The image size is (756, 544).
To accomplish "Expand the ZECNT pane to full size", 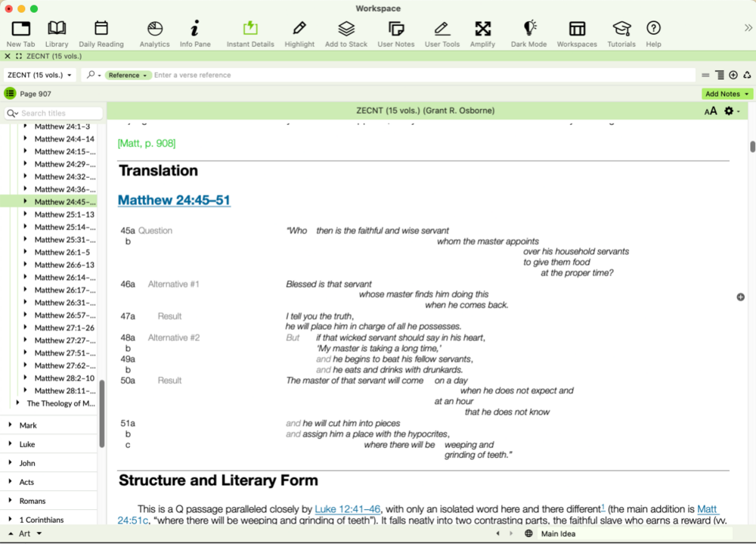I will pos(19,56).
